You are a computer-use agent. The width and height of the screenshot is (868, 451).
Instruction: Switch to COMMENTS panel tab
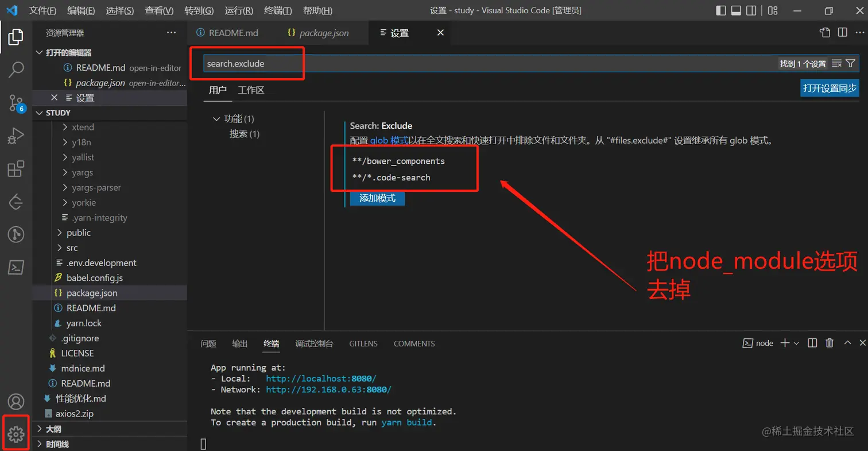click(414, 344)
